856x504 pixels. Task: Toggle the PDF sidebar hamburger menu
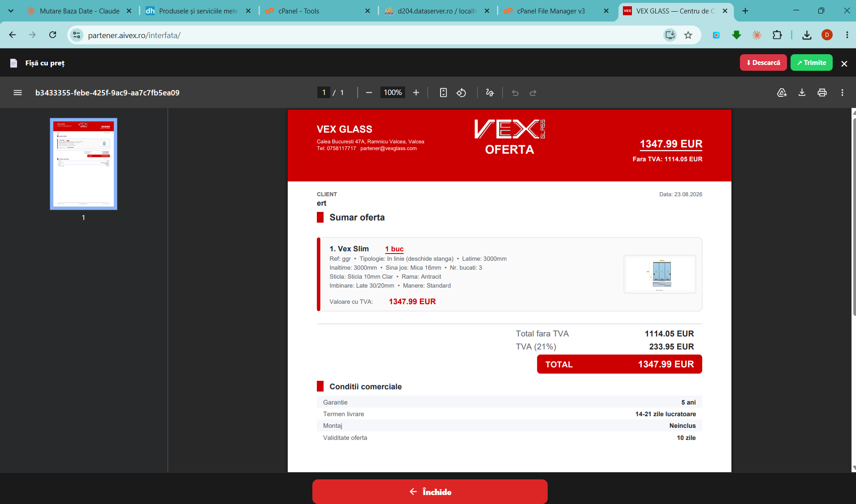point(17,93)
